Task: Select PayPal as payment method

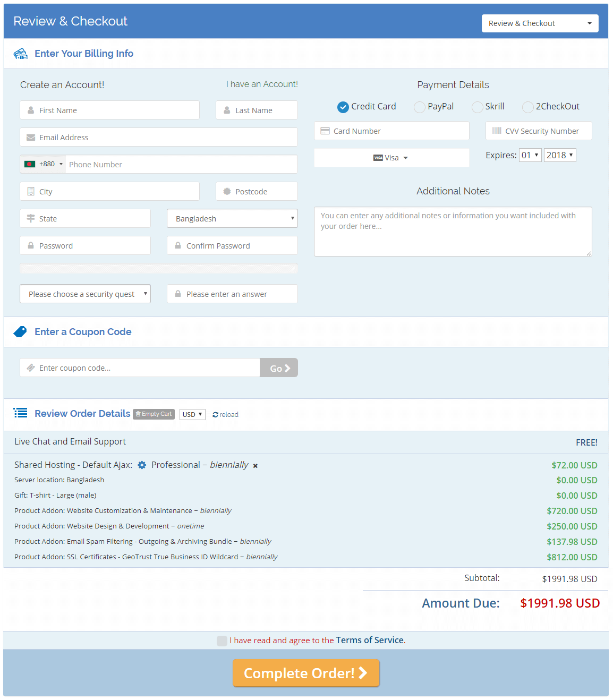Action: click(x=419, y=107)
